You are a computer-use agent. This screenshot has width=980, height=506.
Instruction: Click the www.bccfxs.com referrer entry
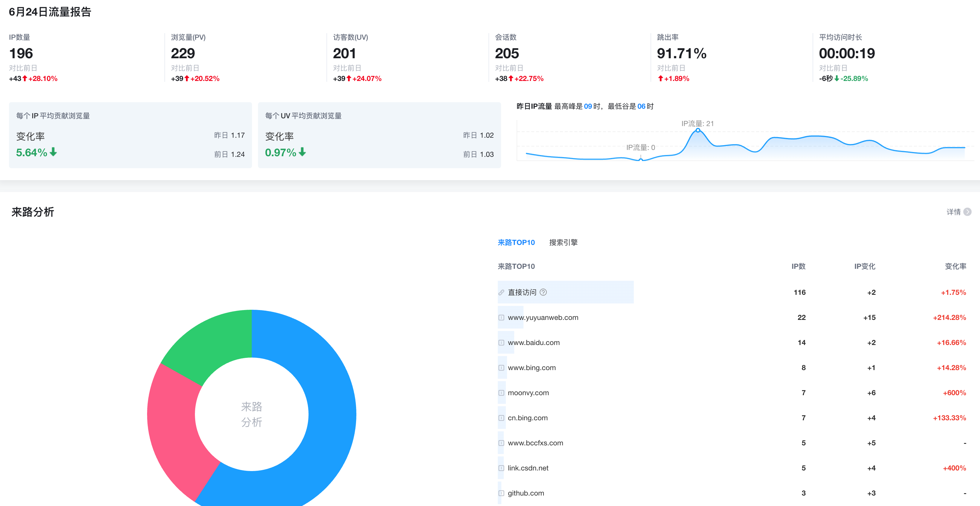click(535, 443)
